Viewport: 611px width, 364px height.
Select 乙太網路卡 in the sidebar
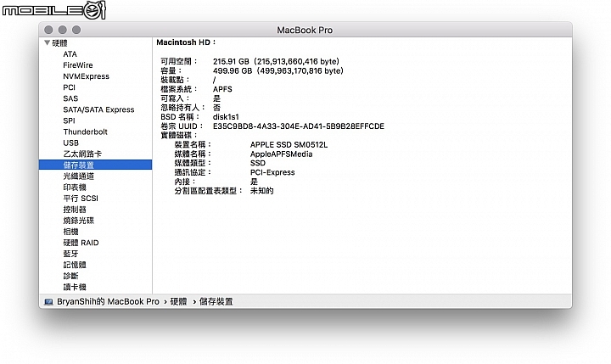[x=82, y=154]
